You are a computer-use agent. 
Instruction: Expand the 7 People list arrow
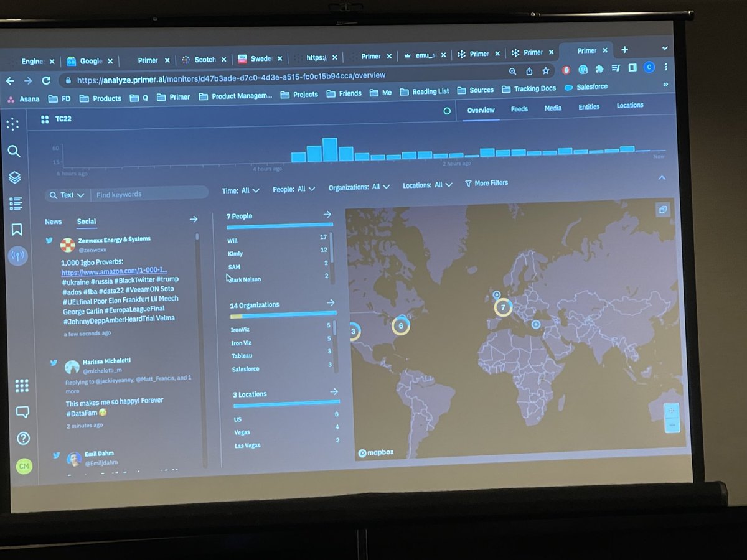pyautogui.click(x=327, y=214)
